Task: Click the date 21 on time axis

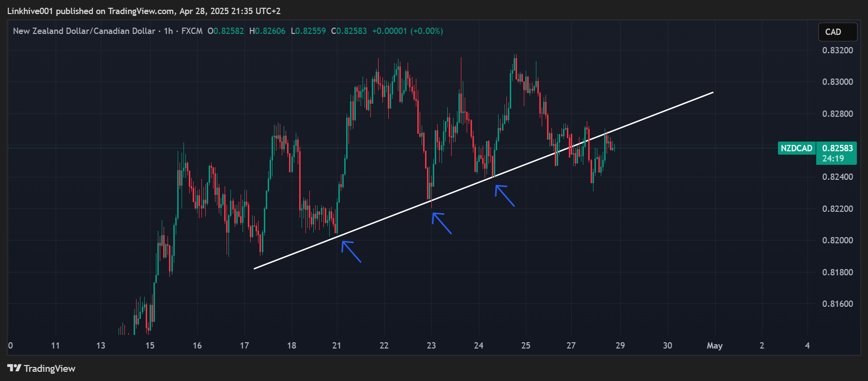Action: 336,346
